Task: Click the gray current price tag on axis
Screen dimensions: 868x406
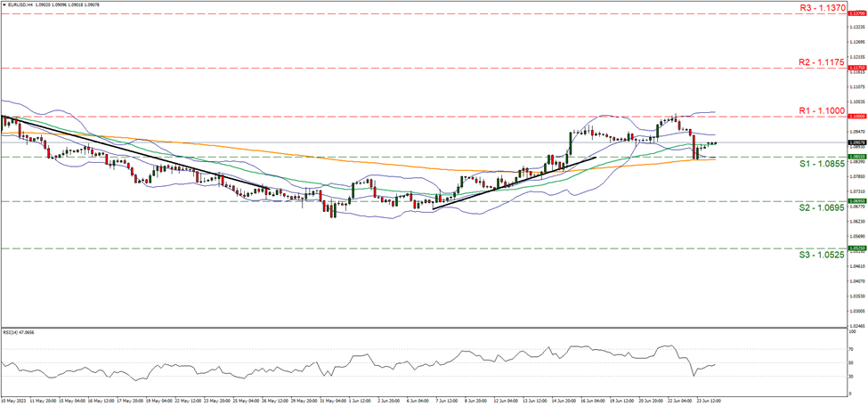Action: pyautogui.click(x=856, y=142)
